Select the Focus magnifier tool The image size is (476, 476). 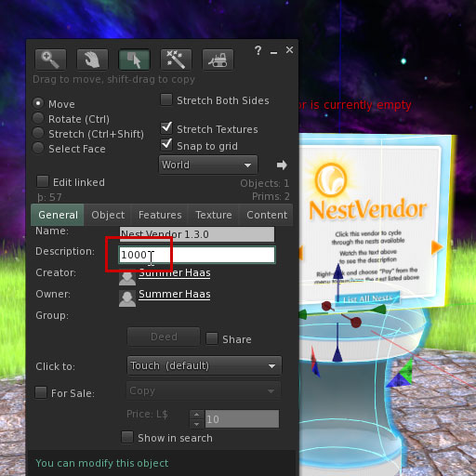click(50, 59)
